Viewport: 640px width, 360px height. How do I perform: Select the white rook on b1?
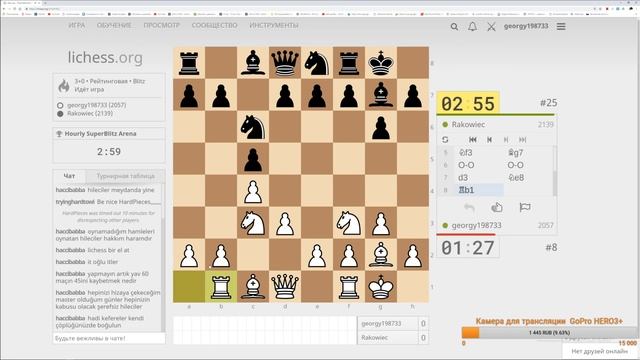coord(221,287)
